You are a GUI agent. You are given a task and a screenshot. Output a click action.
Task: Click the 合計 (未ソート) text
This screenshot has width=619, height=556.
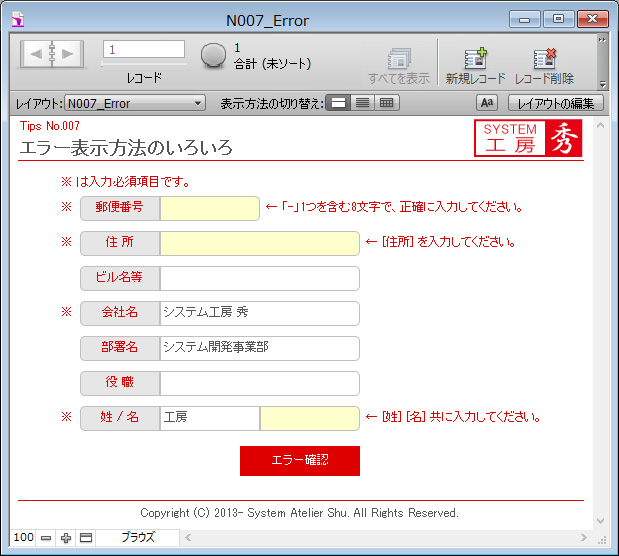coord(272,64)
